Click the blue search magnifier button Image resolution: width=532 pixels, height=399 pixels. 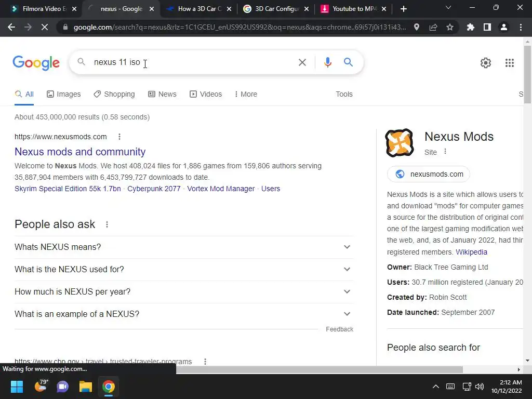348,62
